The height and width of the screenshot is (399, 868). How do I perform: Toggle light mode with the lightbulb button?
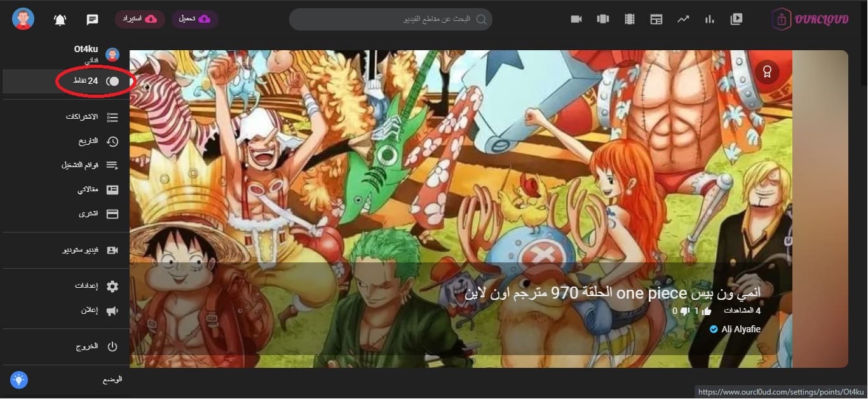click(x=19, y=380)
